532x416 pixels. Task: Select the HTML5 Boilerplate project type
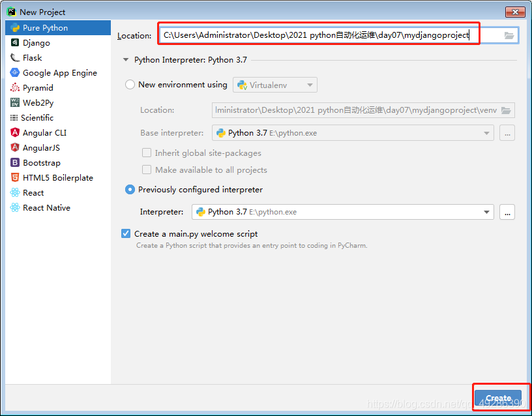[57, 177]
